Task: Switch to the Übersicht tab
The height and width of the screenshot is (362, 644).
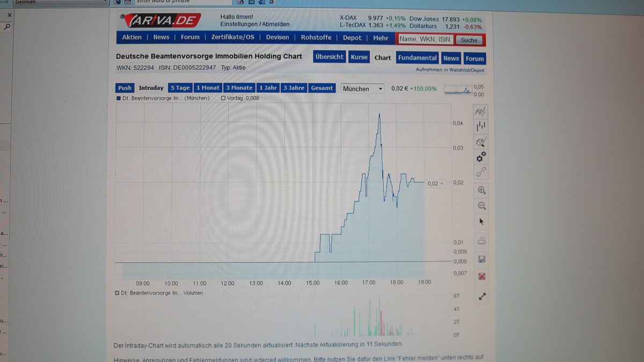Action: (330, 57)
